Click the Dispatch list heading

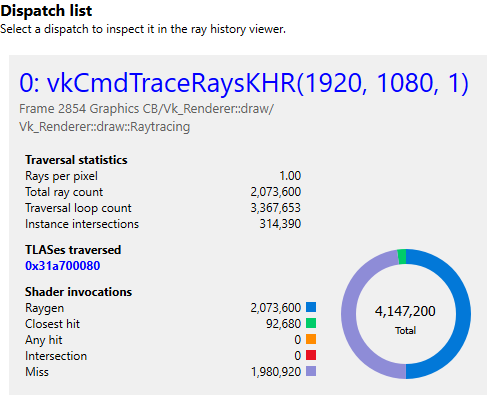[46, 11]
